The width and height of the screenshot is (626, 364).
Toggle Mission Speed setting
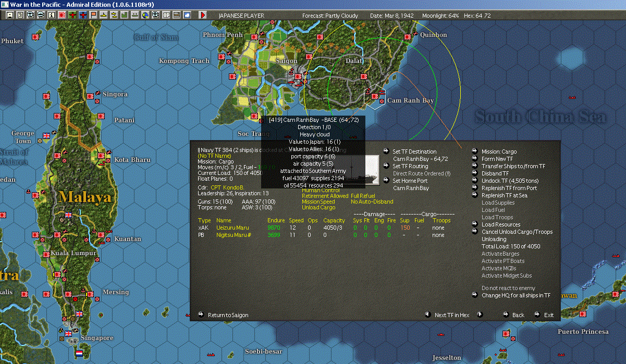(x=318, y=202)
